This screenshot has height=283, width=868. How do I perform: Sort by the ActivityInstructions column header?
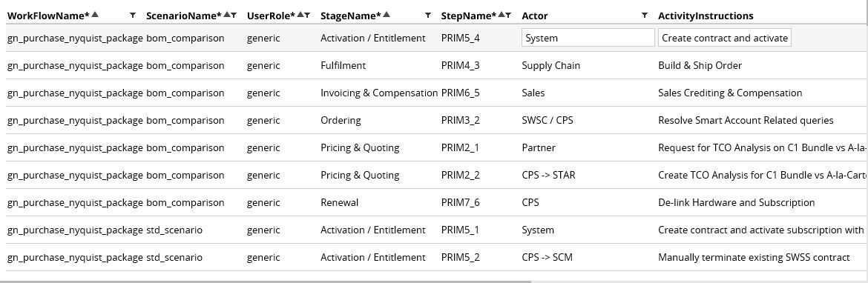pos(706,16)
